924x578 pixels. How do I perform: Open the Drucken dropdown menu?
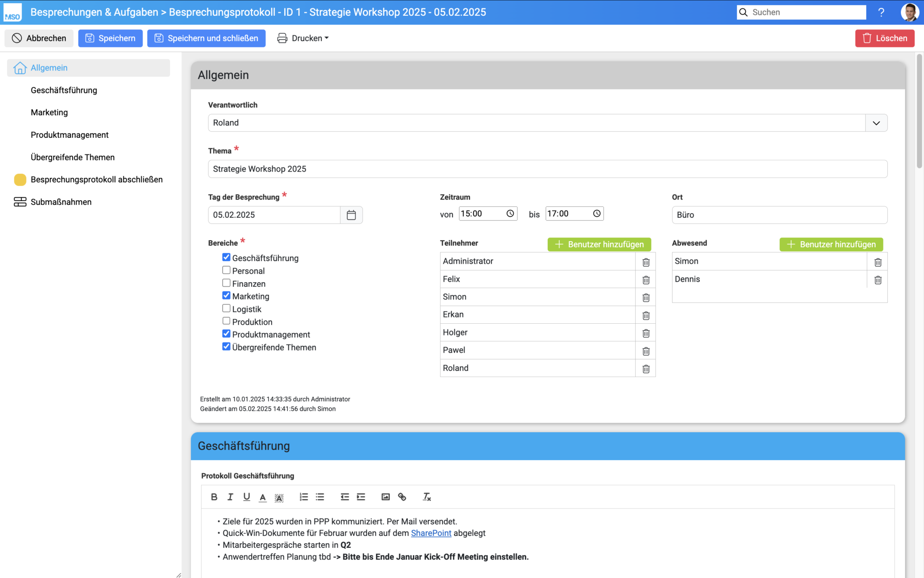coord(303,38)
